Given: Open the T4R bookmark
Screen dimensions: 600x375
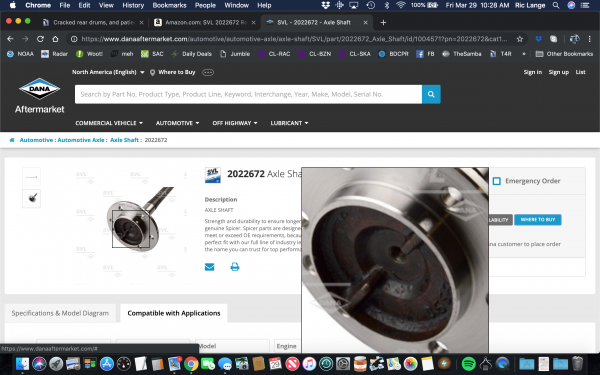Looking at the screenshot, I should [x=501, y=54].
